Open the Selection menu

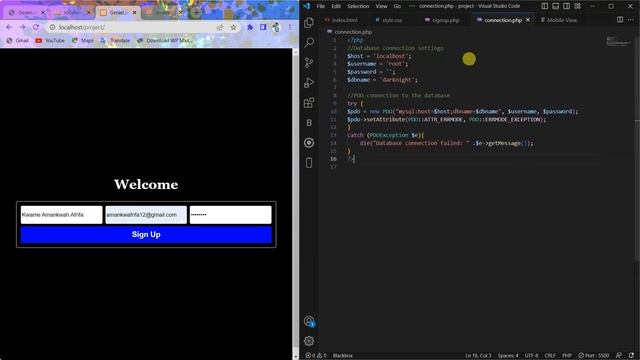click(x=358, y=6)
